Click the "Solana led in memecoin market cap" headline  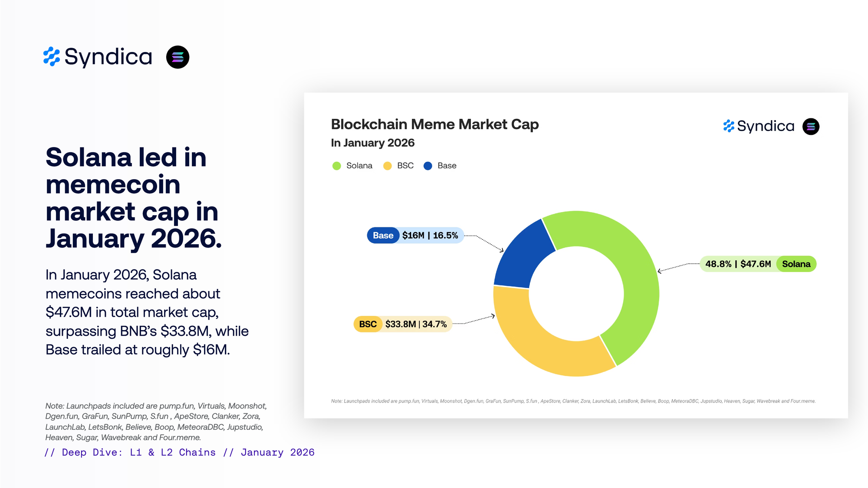132,197
